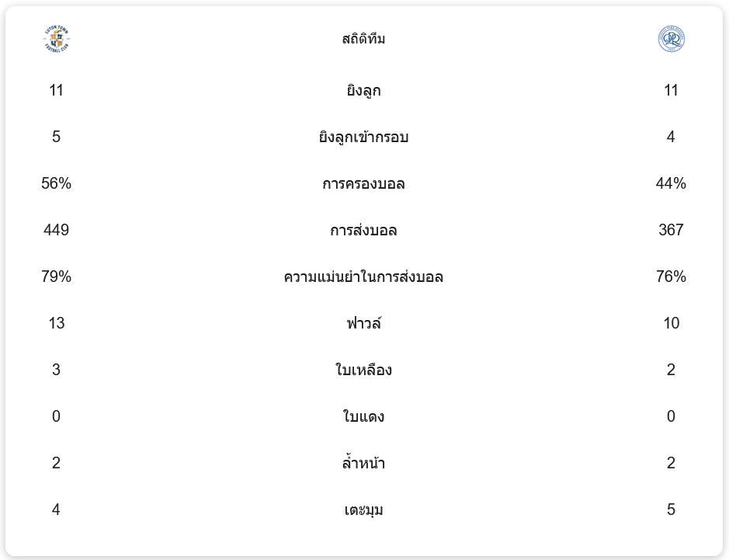The height and width of the screenshot is (560, 729).
Task: Select QPR's 367 passes value
Action: (x=671, y=231)
